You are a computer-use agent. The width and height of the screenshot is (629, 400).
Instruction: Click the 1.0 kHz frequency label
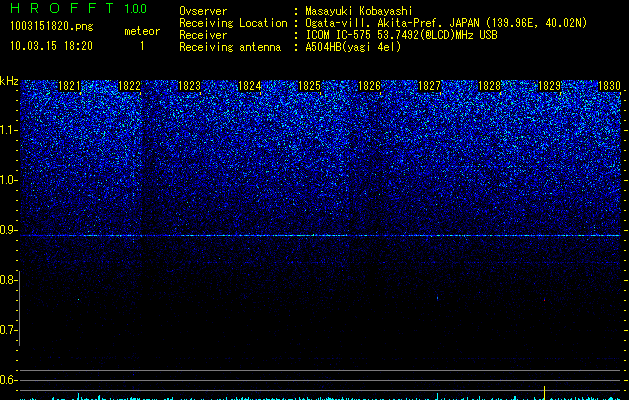coord(8,180)
